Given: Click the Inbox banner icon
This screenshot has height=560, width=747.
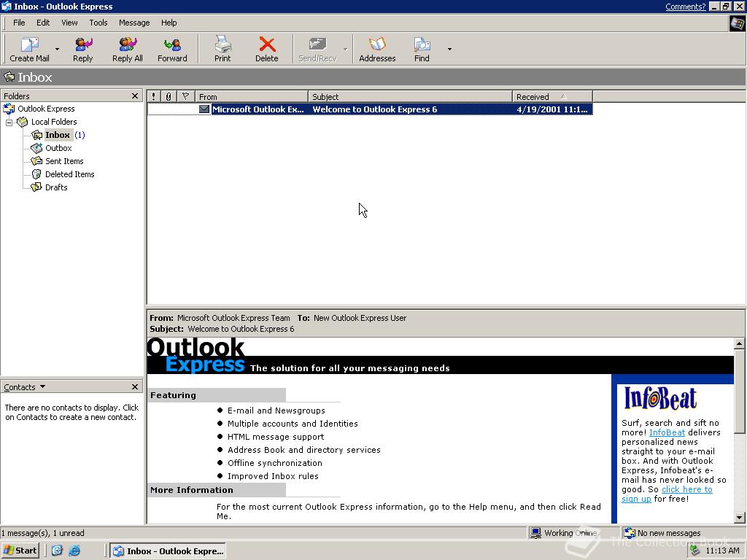Looking at the screenshot, I should coord(9,77).
